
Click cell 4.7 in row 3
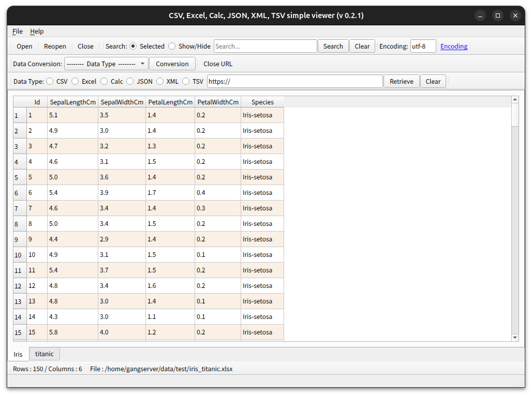click(x=72, y=146)
